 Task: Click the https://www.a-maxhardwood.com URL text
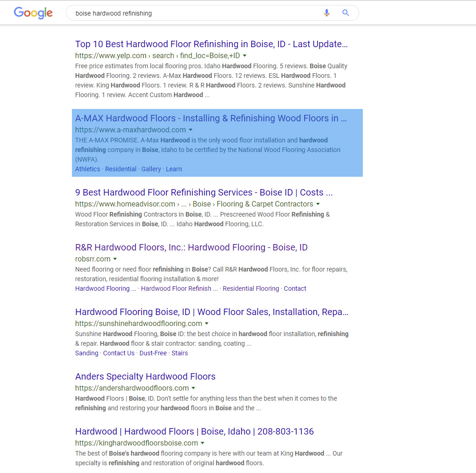click(131, 130)
